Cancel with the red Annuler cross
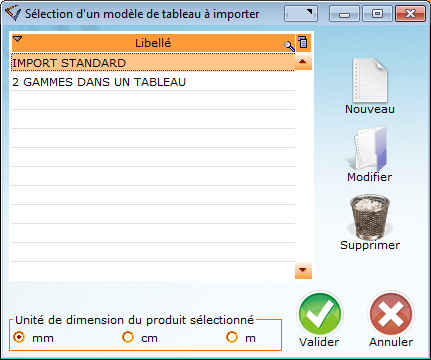The width and height of the screenshot is (431, 360). [x=391, y=314]
